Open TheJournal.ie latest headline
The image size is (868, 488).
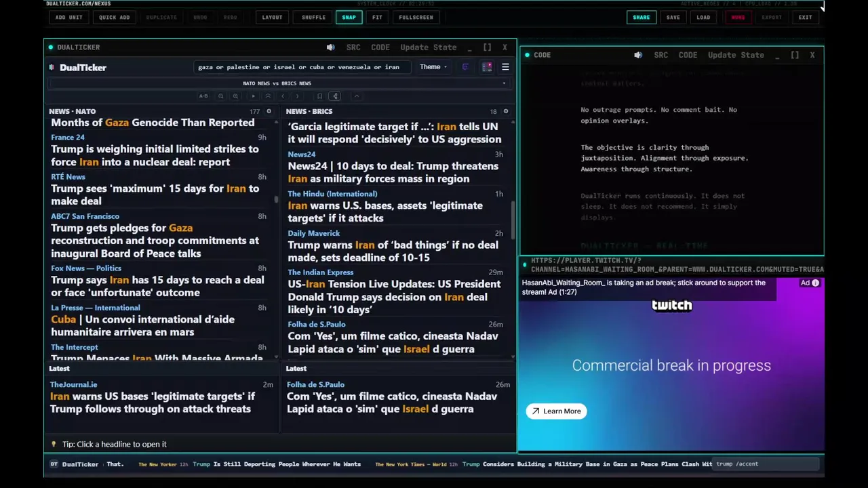153,403
